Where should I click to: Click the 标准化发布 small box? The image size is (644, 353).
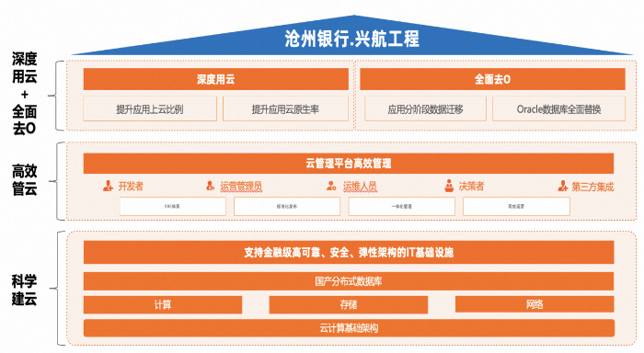287,206
